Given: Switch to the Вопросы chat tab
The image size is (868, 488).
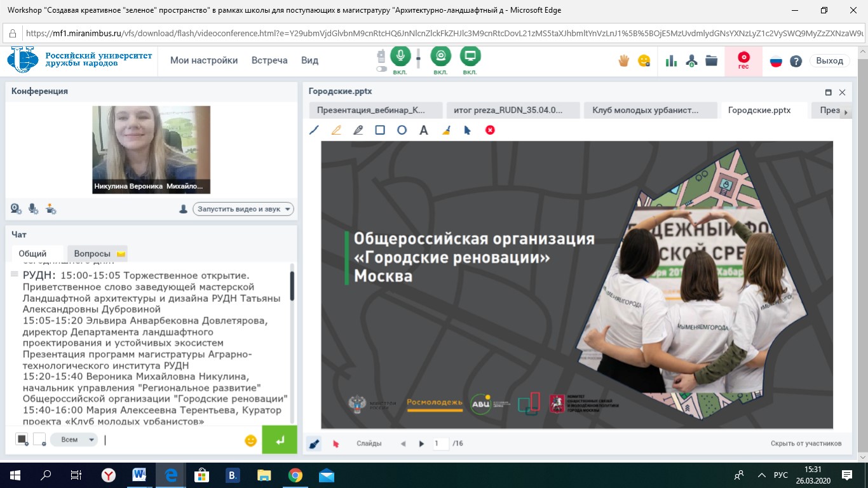Looking at the screenshot, I should pos(97,254).
